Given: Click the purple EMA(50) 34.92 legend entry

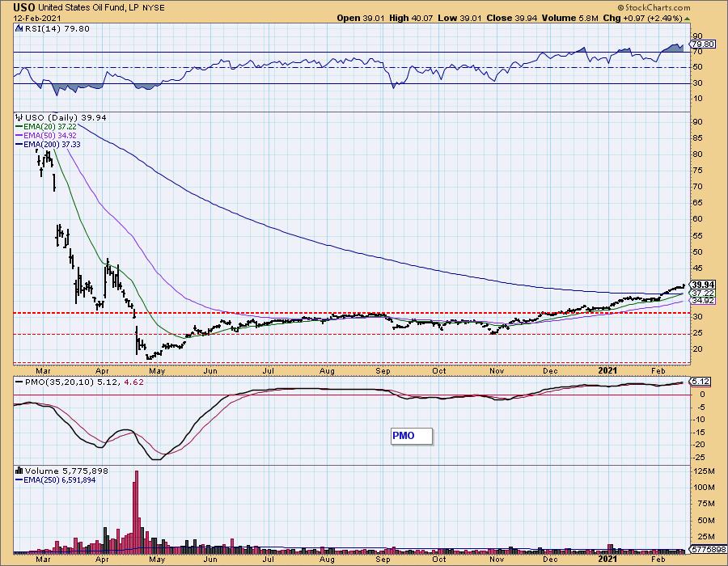Looking at the screenshot, I should pyautogui.click(x=46, y=136).
